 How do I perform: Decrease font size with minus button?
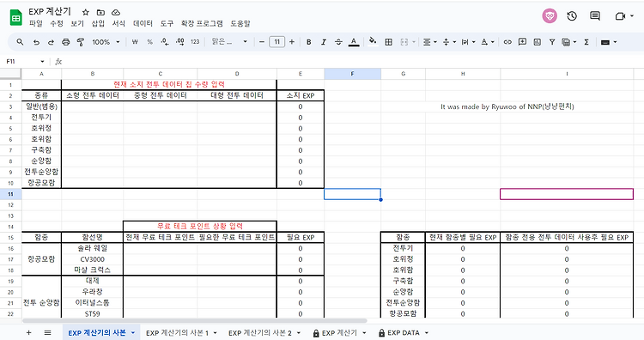[x=262, y=42]
